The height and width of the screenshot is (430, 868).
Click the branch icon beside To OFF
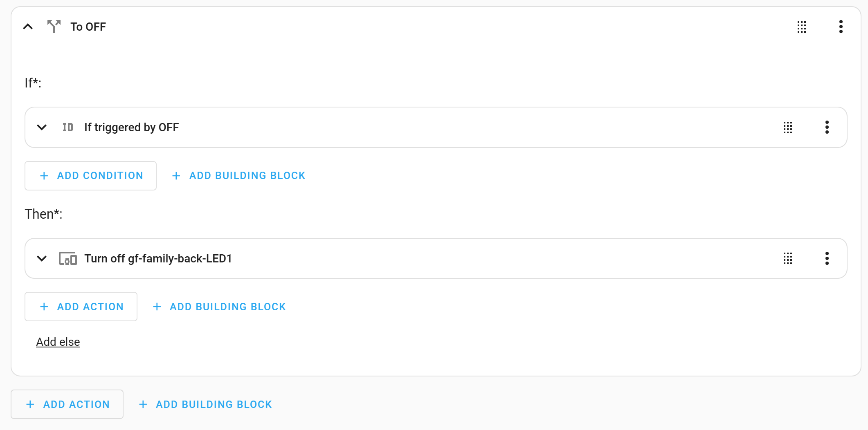tap(54, 27)
